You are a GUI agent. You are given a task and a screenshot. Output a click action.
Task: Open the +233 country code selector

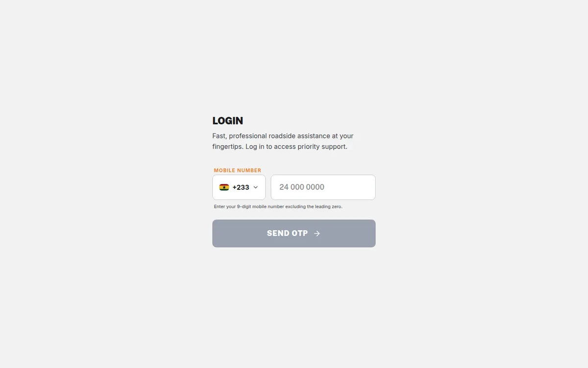point(239,187)
